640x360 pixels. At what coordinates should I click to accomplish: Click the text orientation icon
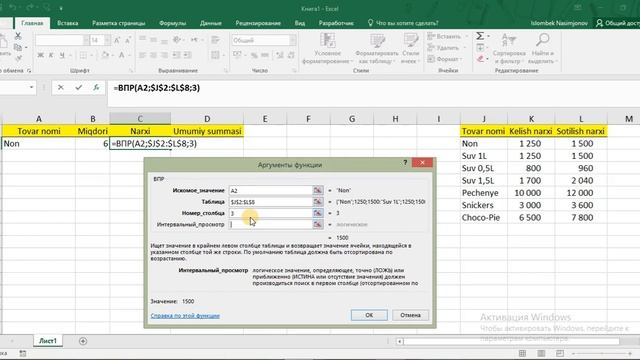177,40
